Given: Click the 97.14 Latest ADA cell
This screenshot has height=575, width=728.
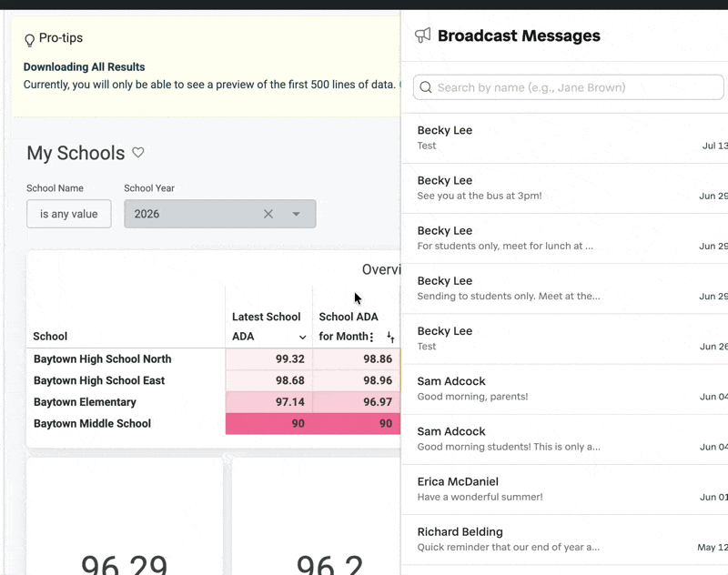Looking at the screenshot, I should (x=268, y=402).
